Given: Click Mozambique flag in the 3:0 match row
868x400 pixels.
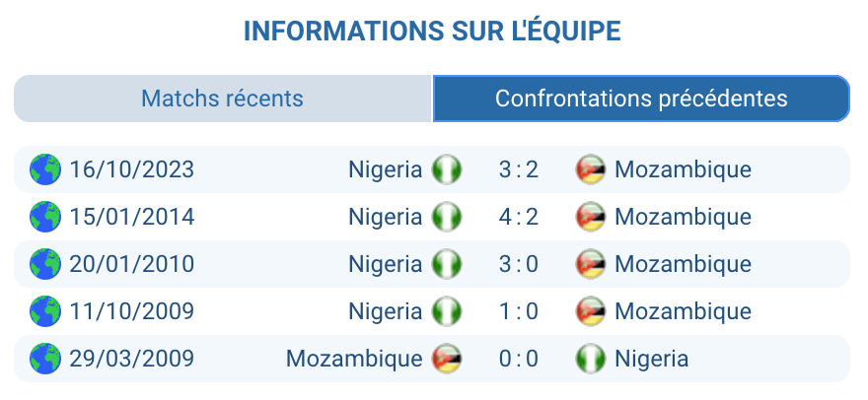Looking at the screenshot, I should (590, 264).
